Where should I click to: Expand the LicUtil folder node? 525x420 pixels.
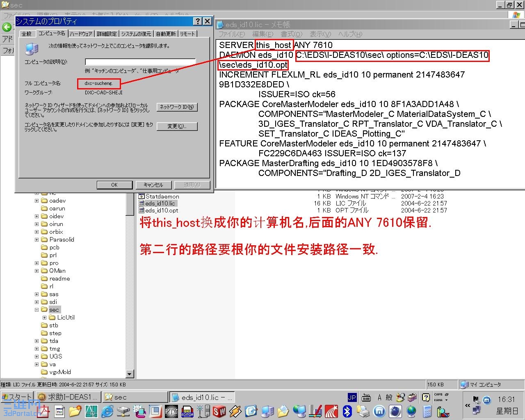(44, 318)
